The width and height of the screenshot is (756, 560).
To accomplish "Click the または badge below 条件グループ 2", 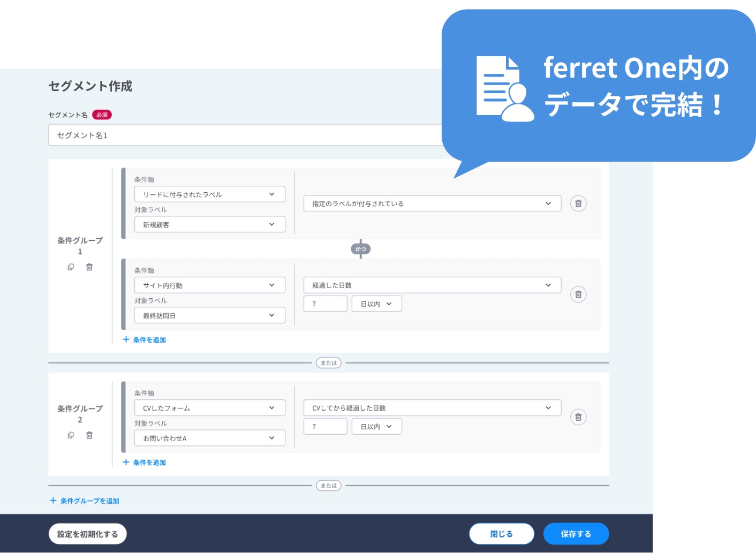I will click(329, 486).
